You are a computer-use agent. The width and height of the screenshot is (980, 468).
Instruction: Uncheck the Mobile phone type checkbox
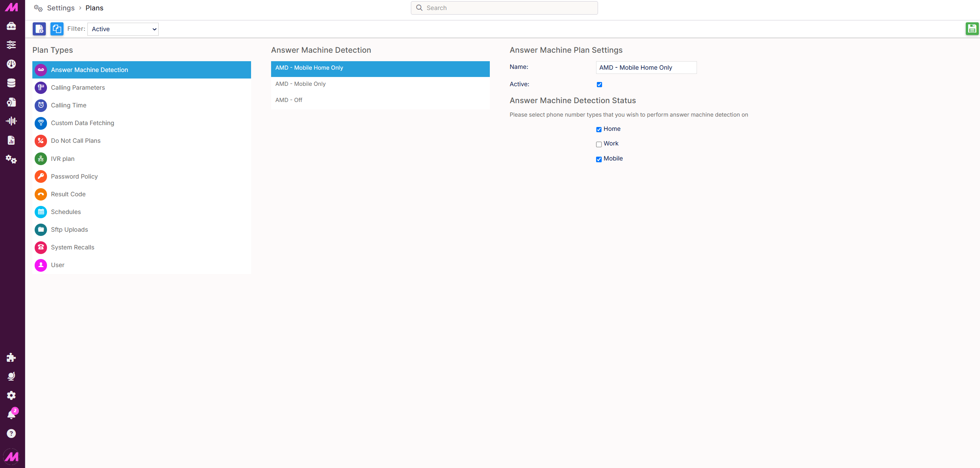click(x=599, y=159)
